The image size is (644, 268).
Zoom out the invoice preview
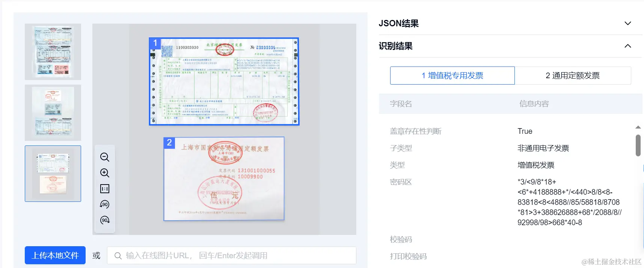[x=105, y=157]
